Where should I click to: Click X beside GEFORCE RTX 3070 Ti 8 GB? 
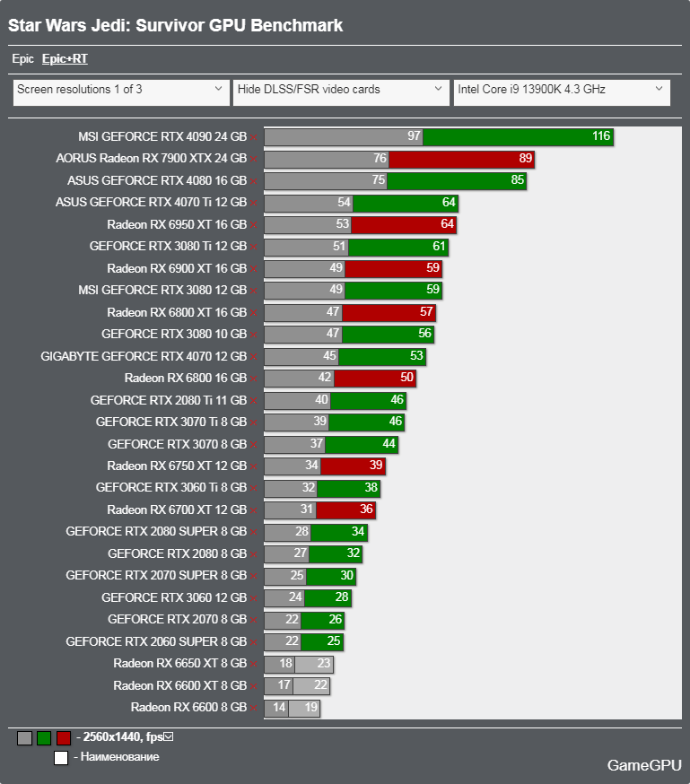click(x=254, y=423)
